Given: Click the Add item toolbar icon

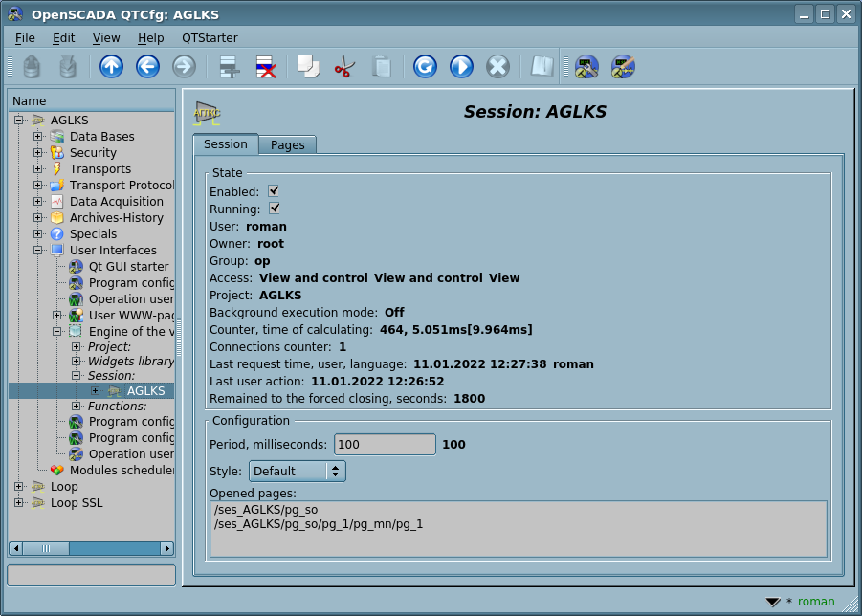Looking at the screenshot, I should tap(230, 67).
